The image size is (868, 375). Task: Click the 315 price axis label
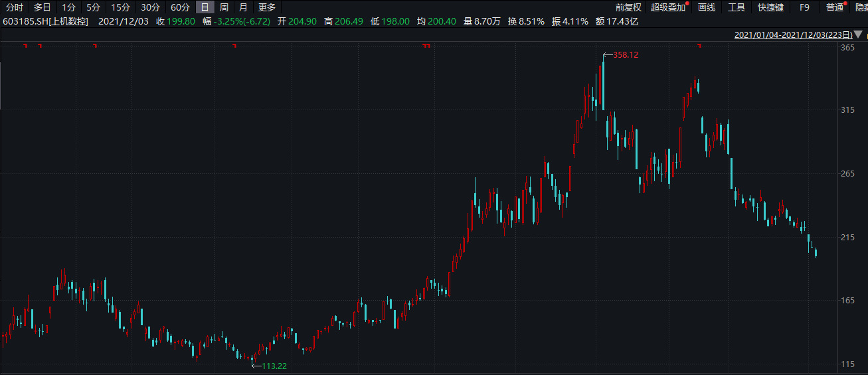point(847,110)
